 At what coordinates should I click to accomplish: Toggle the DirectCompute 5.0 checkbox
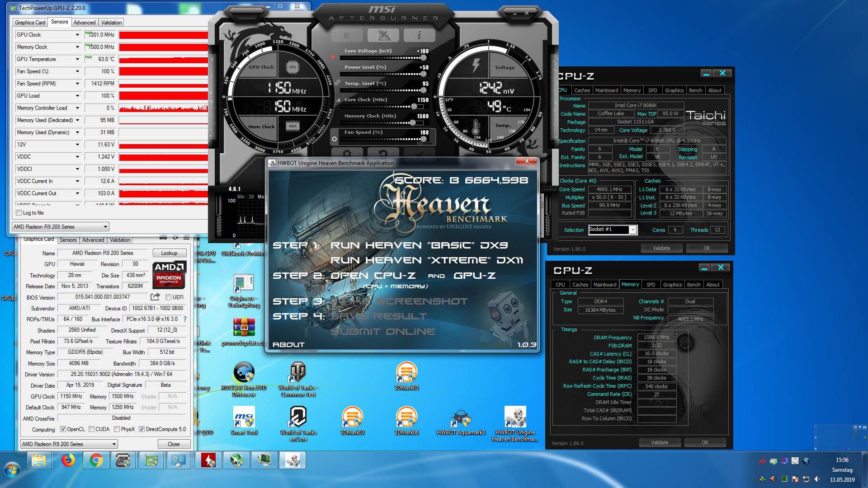(142, 429)
